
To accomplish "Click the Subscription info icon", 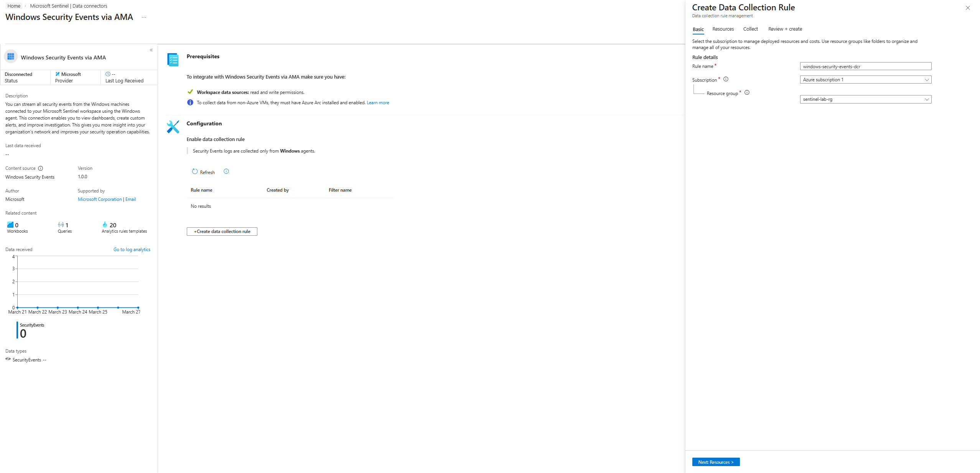I will 726,79.
